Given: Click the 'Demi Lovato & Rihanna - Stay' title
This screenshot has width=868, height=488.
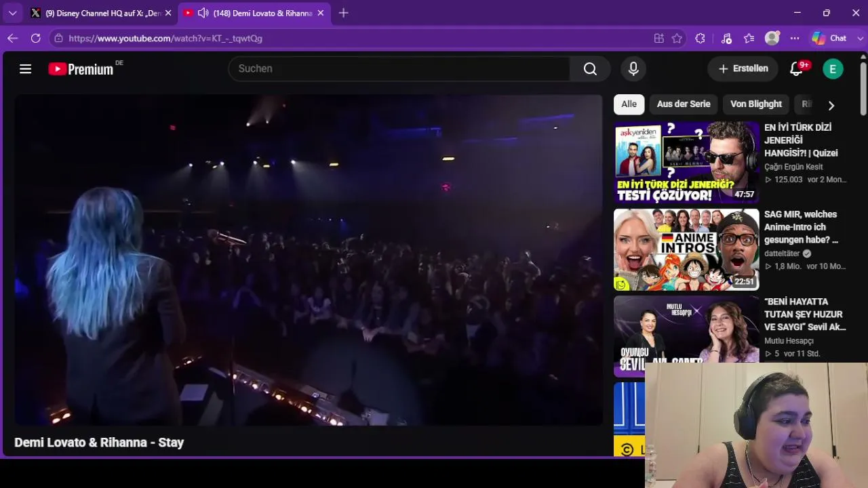Looking at the screenshot, I should click(x=99, y=443).
